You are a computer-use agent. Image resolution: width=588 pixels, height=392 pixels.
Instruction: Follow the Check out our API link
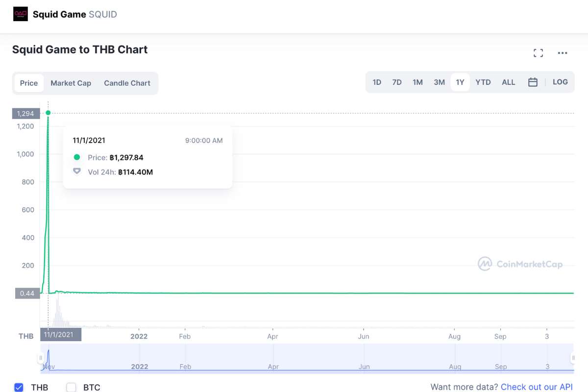click(537, 387)
